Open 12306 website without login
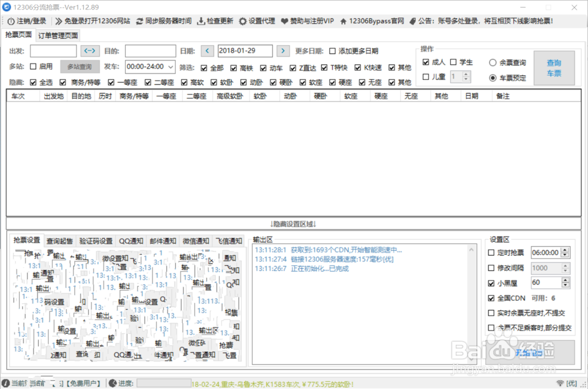 [93, 21]
